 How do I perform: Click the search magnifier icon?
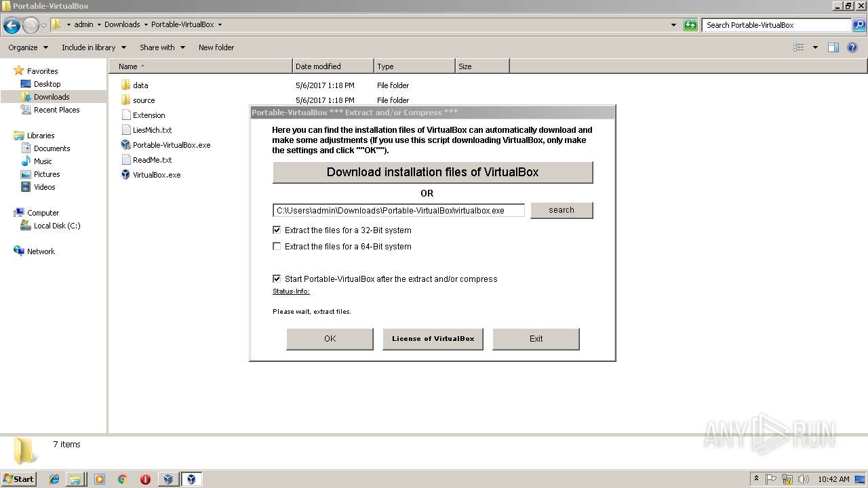859,25
